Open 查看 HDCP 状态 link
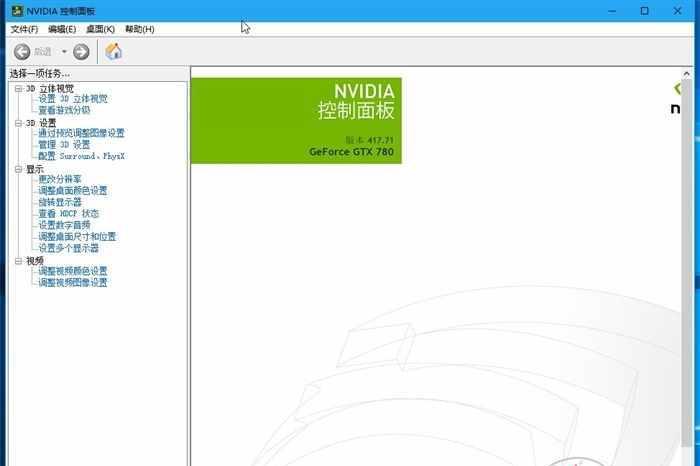 click(68, 213)
